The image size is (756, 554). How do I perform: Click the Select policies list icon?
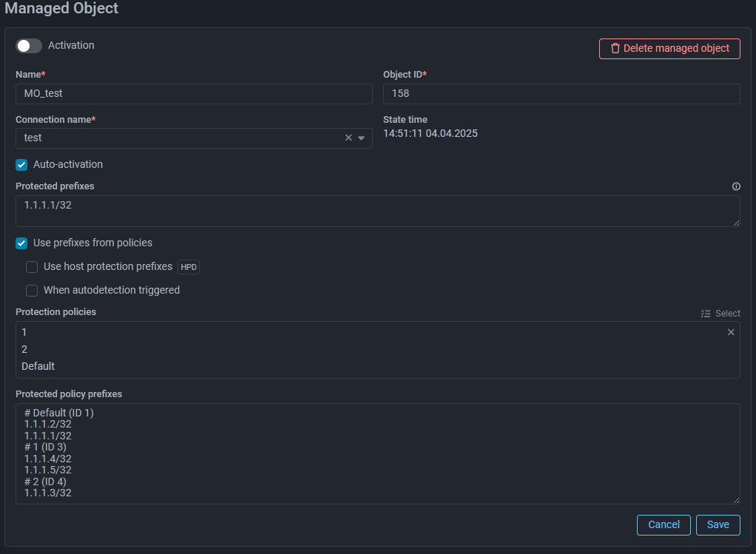pyautogui.click(x=706, y=314)
